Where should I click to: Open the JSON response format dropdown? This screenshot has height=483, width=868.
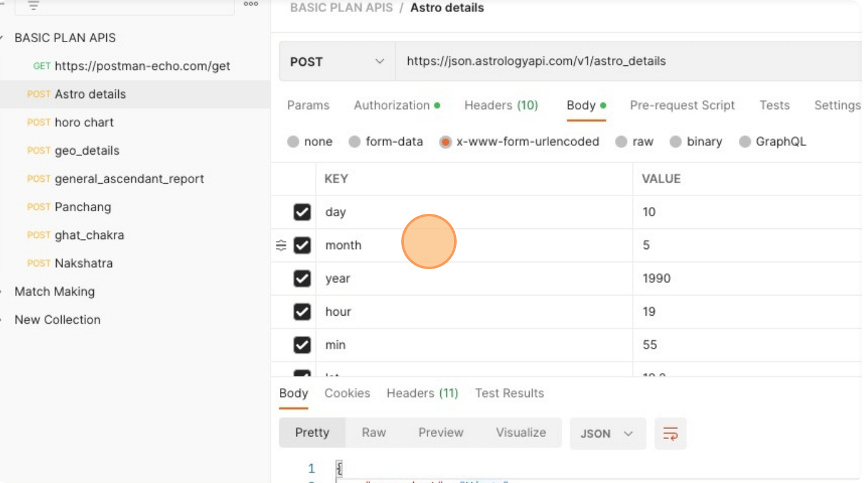(x=606, y=433)
